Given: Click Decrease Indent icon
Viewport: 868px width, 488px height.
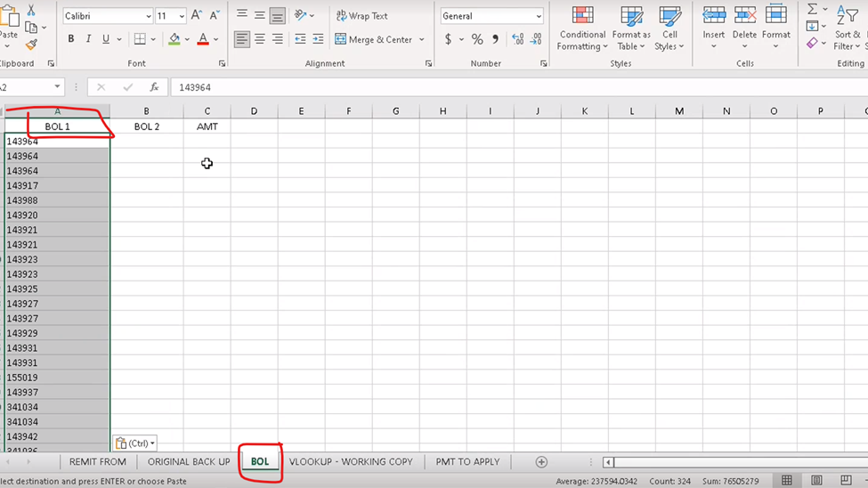Looking at the screenshot, I should (300, 39).
